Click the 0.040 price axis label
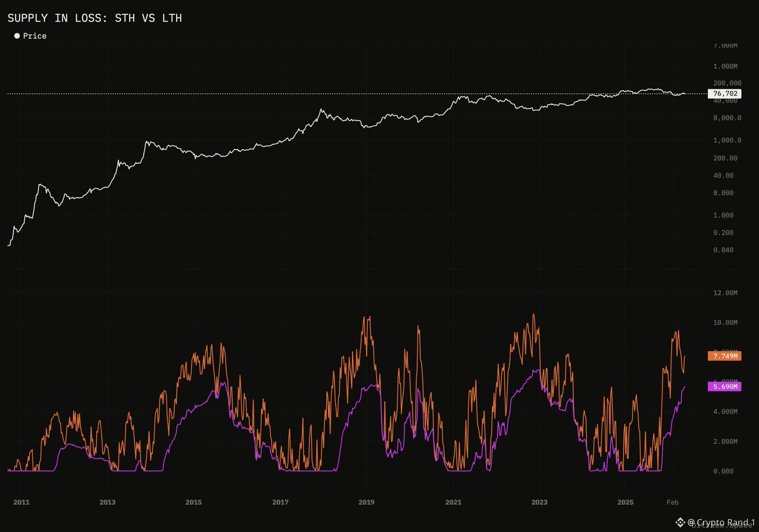This screenshot has width=759, height=532. (723, 250)
